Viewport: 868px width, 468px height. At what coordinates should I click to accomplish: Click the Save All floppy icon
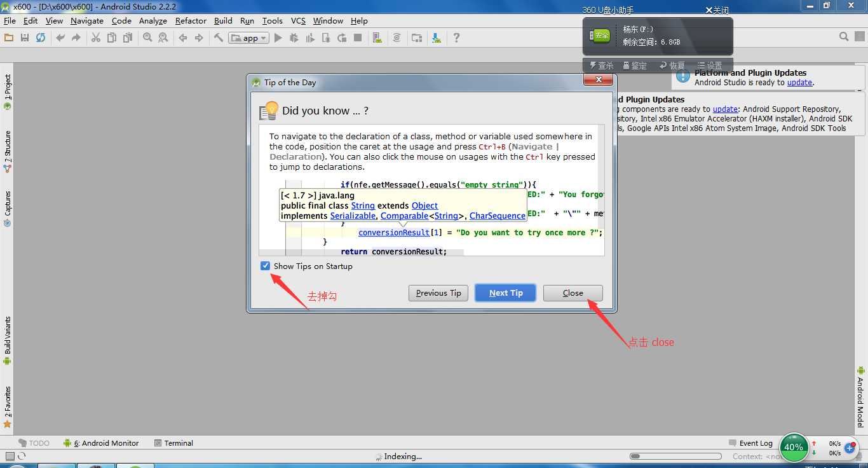pos(25,38)
